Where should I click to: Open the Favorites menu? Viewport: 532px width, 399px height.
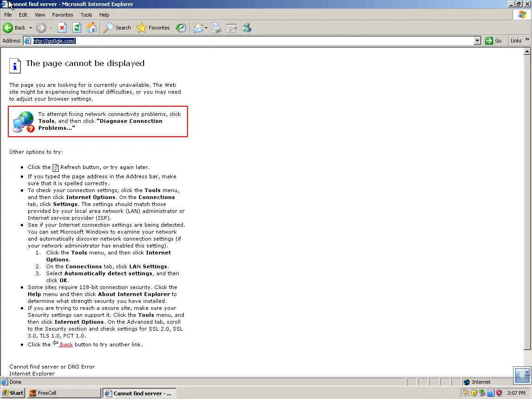(63, 15)
